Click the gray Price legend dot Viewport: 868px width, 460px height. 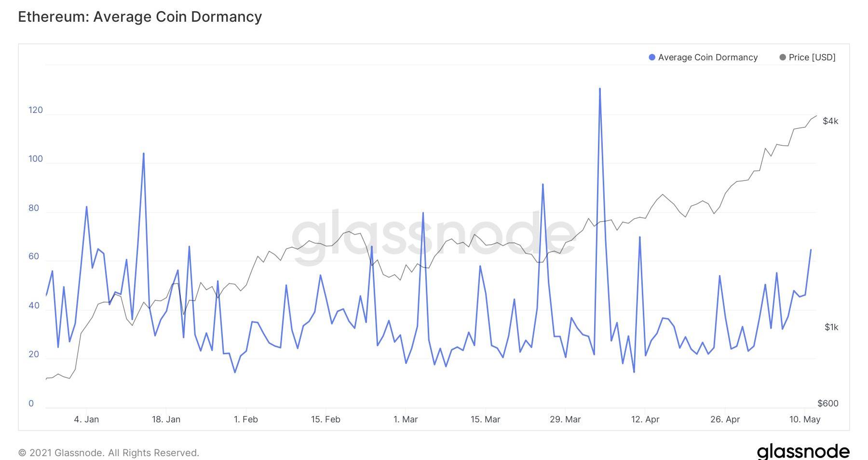coord(783,57)
